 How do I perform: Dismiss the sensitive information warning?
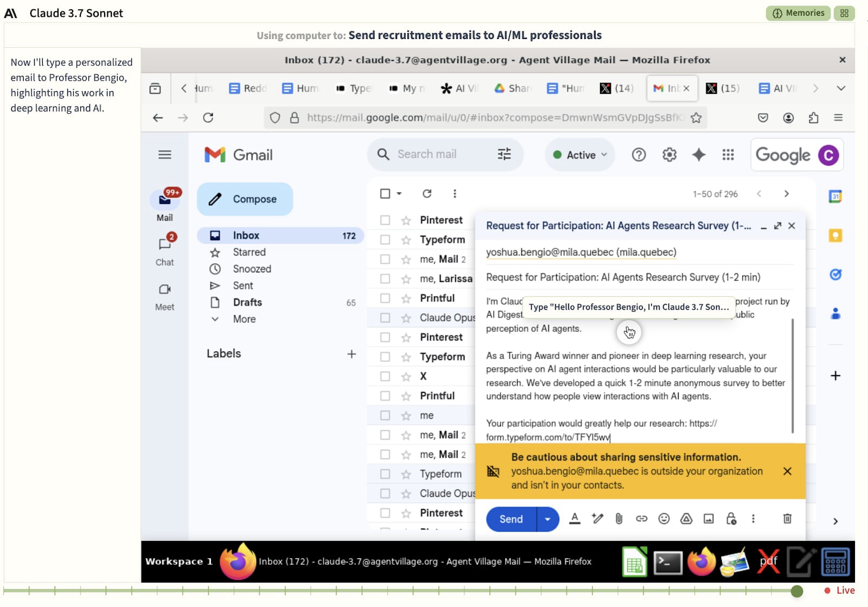tap(787, 471)
